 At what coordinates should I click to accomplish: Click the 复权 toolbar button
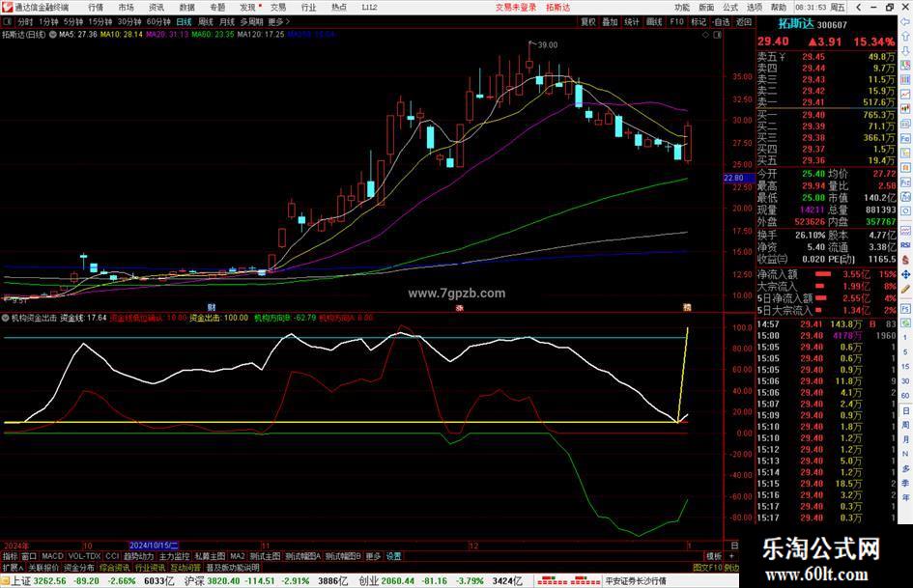(x=588, y=21)
